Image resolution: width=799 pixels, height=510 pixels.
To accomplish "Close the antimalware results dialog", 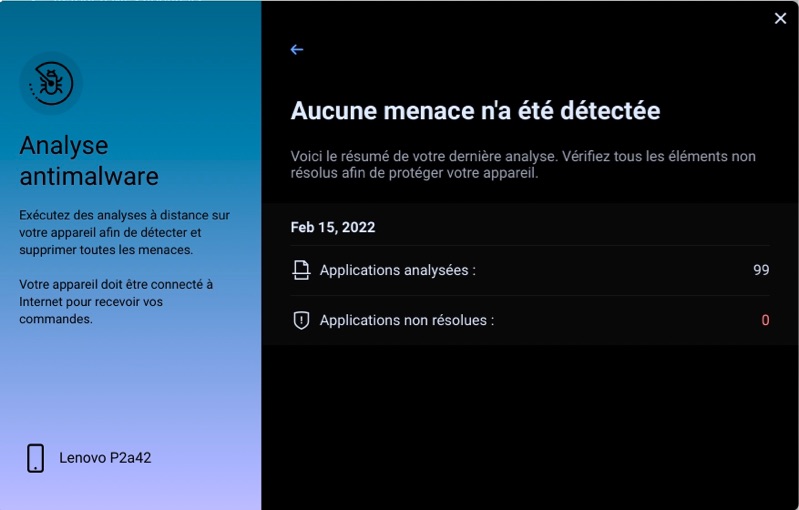I will [x=780, y=18].
